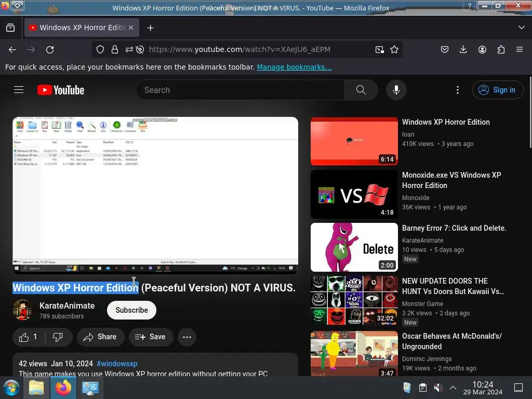The width and height of the screenshot is (532, 399).
Task: Click the Monster Game channel name
Action: point(422,303)
